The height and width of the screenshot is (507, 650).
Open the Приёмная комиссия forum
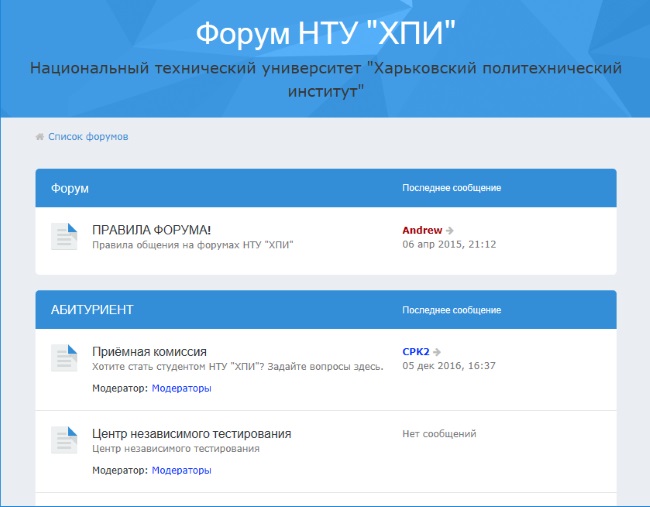pyautogui.click(x=149, y=352)
